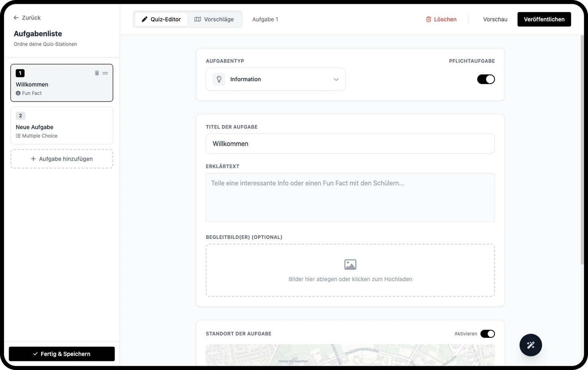Click the number 2 badge on Neue Aufgabe

[20, 116]
